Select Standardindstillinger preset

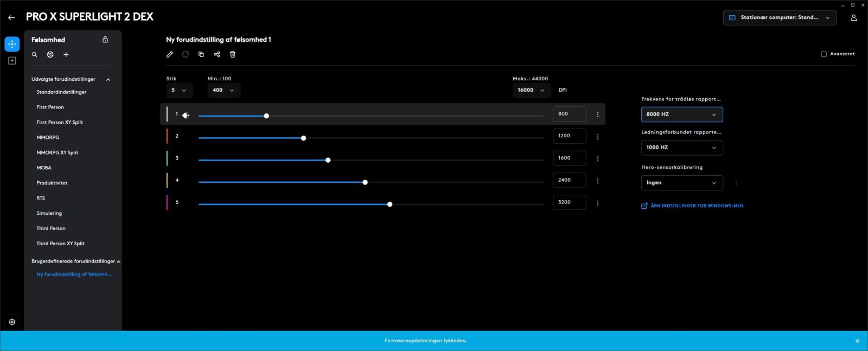61,92
